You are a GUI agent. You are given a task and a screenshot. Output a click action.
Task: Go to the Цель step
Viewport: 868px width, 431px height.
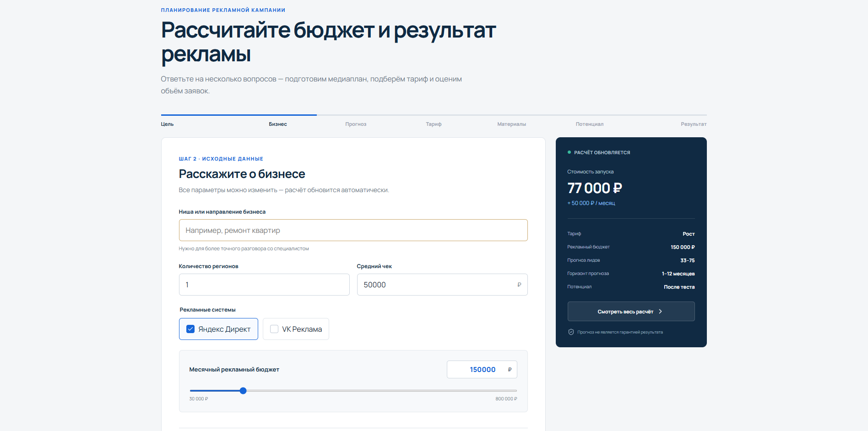point(167,124)
